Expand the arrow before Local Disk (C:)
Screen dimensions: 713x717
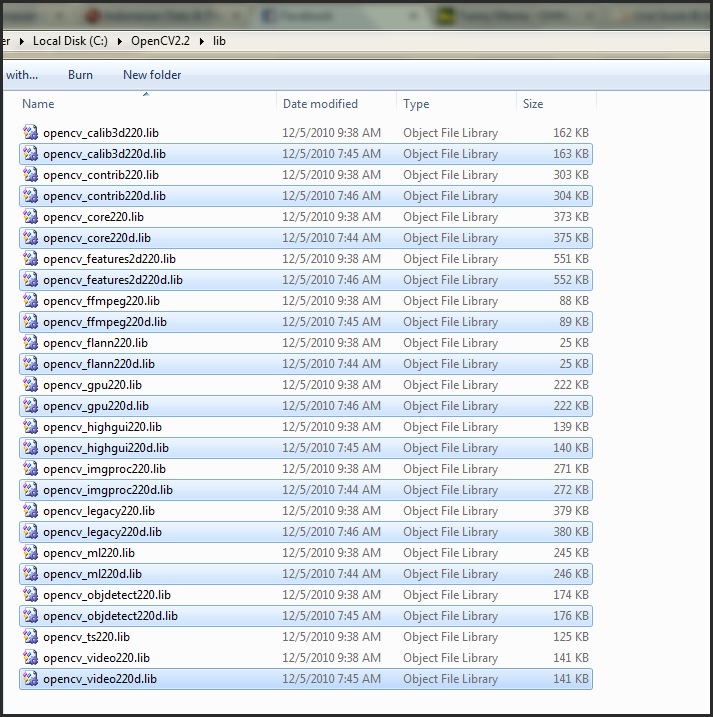21,41
